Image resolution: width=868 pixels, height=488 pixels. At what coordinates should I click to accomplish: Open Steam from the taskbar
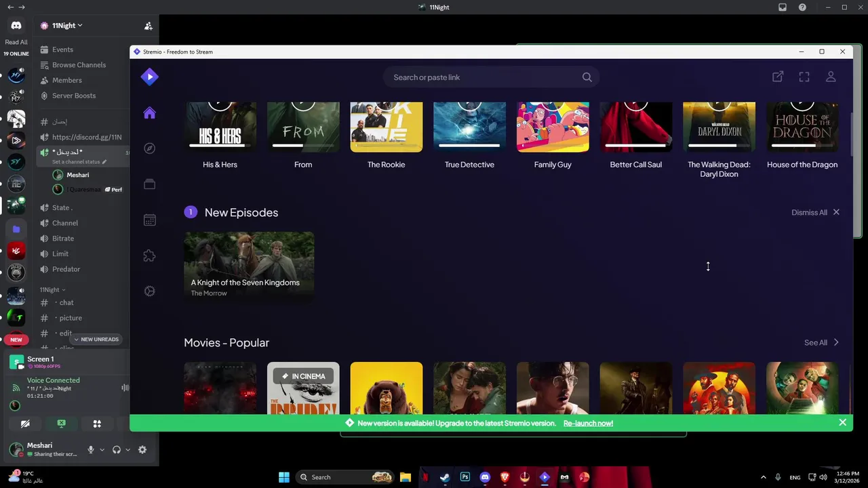coord(445,477)
